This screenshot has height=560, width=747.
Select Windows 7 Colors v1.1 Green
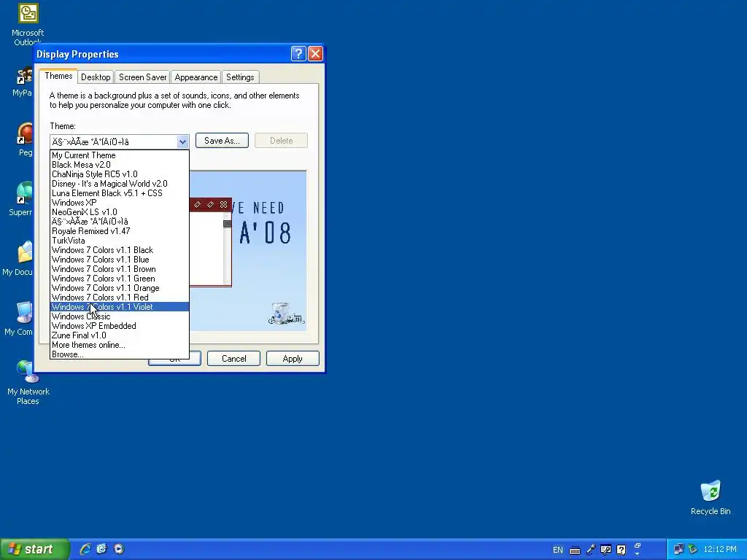point(120,279)
